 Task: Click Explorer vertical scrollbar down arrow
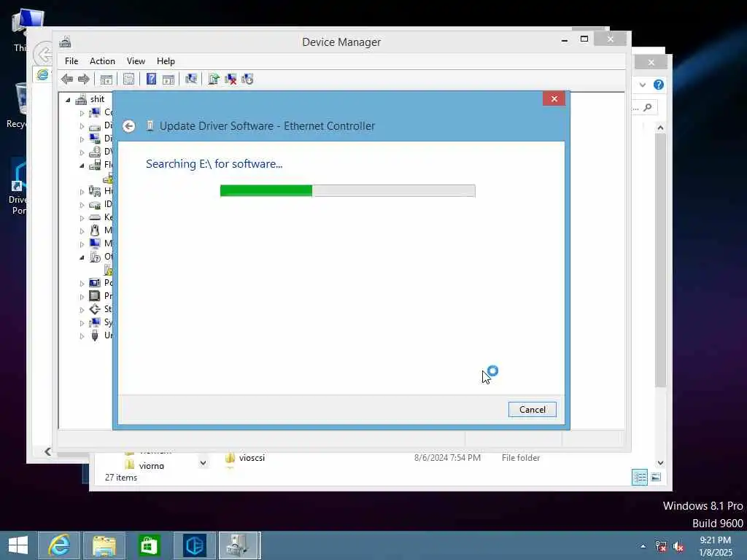pos(659,462)
